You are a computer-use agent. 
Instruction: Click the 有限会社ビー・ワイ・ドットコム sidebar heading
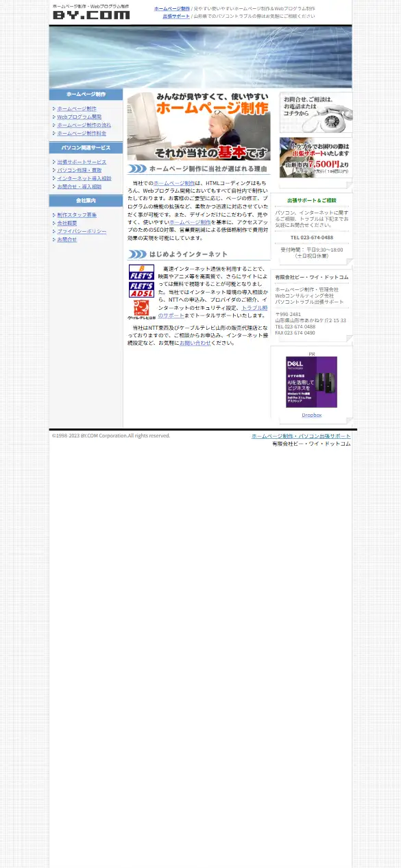311,277
